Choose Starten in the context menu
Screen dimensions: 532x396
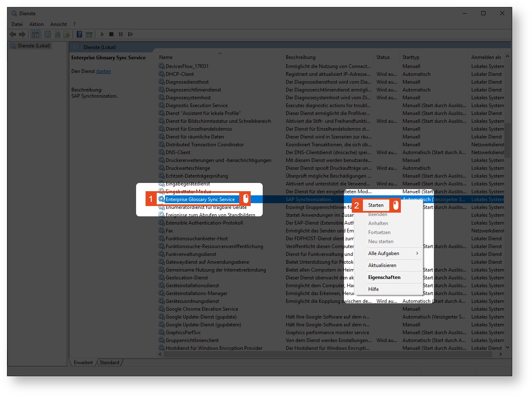(x=376, y=205)
